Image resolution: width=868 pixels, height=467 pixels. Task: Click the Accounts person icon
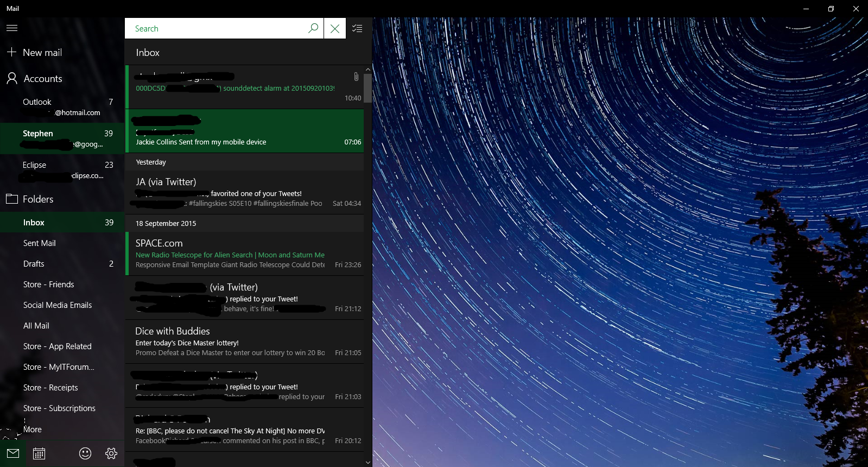tap(12, 78)
